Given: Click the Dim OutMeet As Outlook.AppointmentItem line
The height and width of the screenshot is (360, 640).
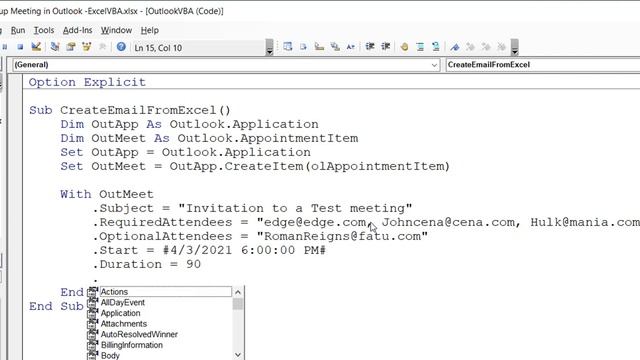Looking at the screenshot, I should coord(209,138).
